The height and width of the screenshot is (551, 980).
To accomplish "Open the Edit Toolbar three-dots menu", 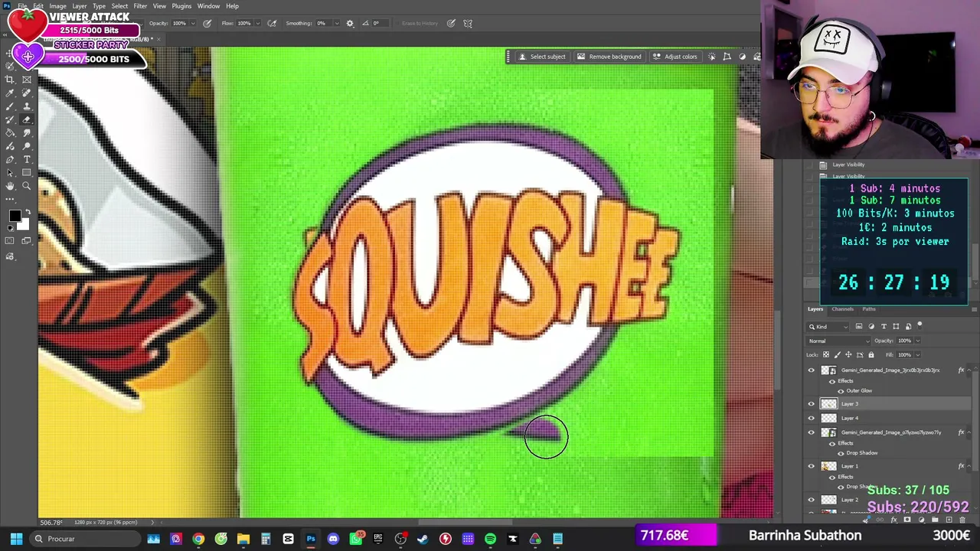I will [x=10, y=200].
